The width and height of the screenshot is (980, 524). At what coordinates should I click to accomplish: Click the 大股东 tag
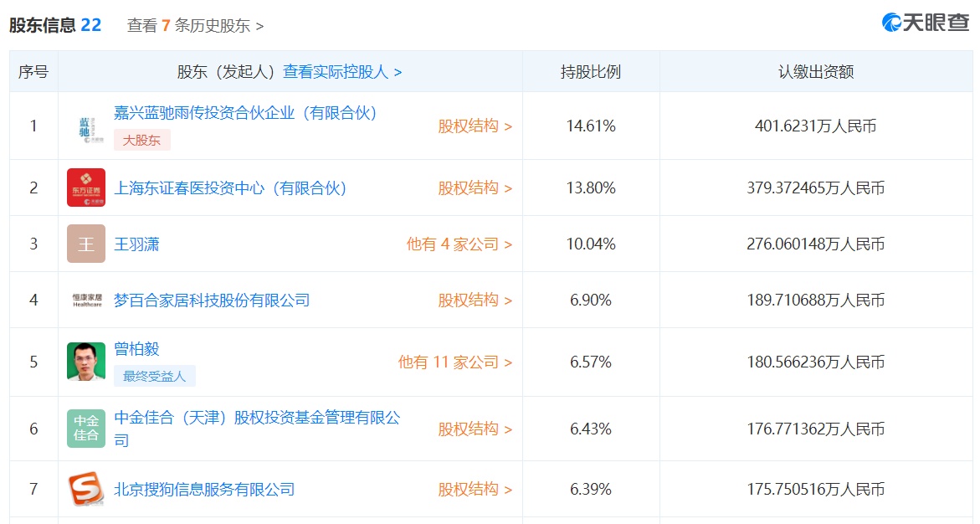pos(141,140)
